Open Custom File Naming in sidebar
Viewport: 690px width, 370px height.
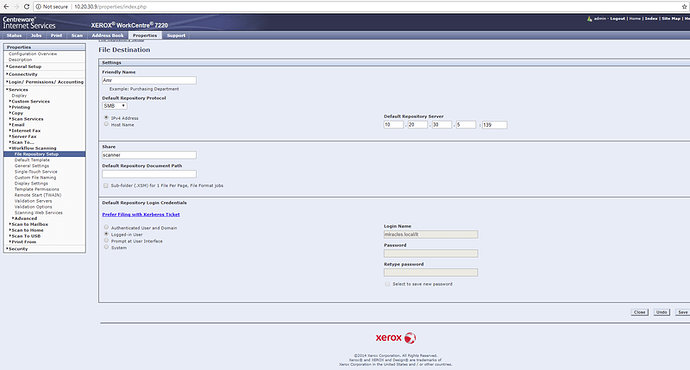pos(35,178)
